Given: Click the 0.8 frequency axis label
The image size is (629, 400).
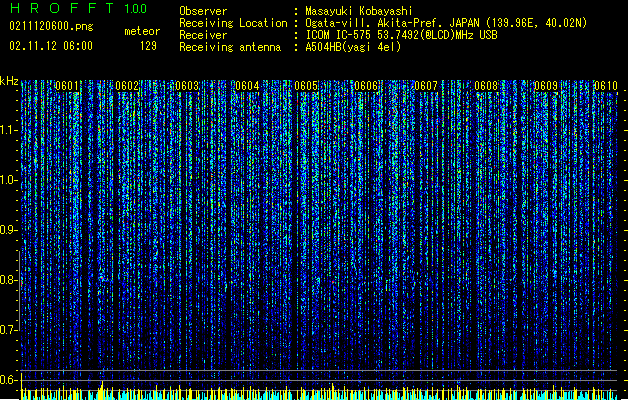Looking at the screenshot, I should pyautogui.click(x=9, y=280).
